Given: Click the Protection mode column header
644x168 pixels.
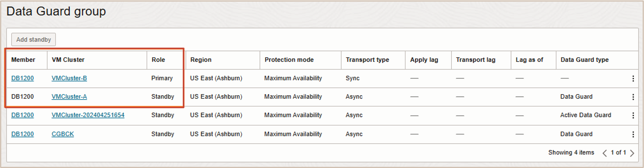Looking at the screenshot, I should [x=289, y=60].
